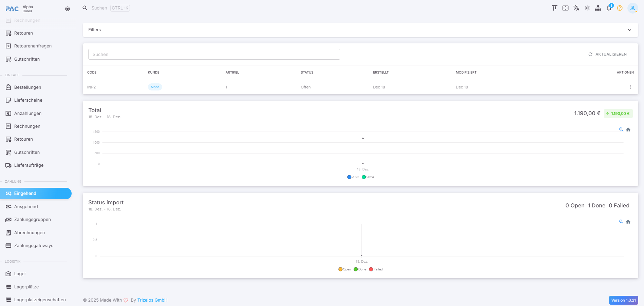Expand the Filters panel chevron
Image resolution: width=644 pixels, height=306 pixels.
(629, 30)
